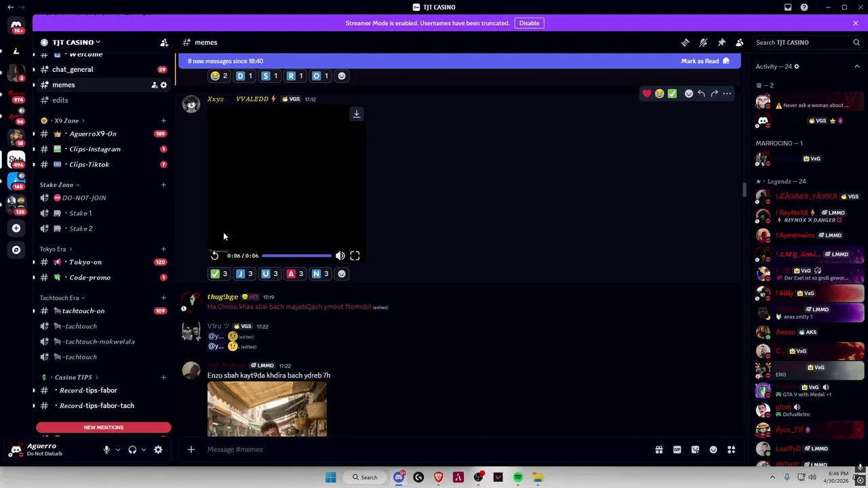Screen dimensions: 868x488
Task: Open user settings gear
Action: click(158, 449)
